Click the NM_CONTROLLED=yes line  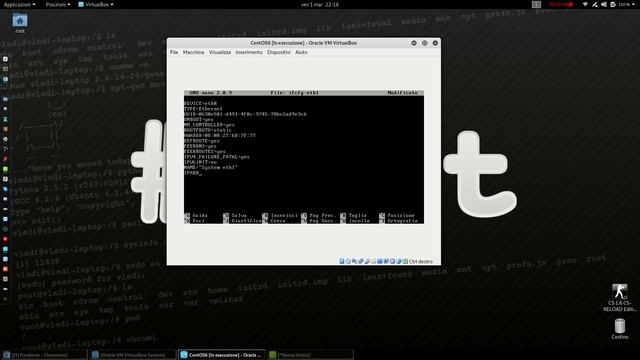coord(209,124)
